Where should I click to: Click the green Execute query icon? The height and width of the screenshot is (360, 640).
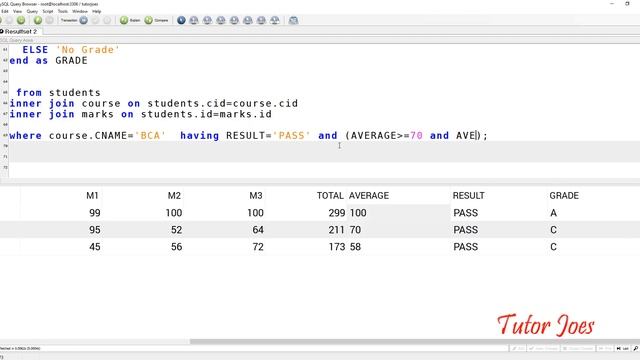38,20
